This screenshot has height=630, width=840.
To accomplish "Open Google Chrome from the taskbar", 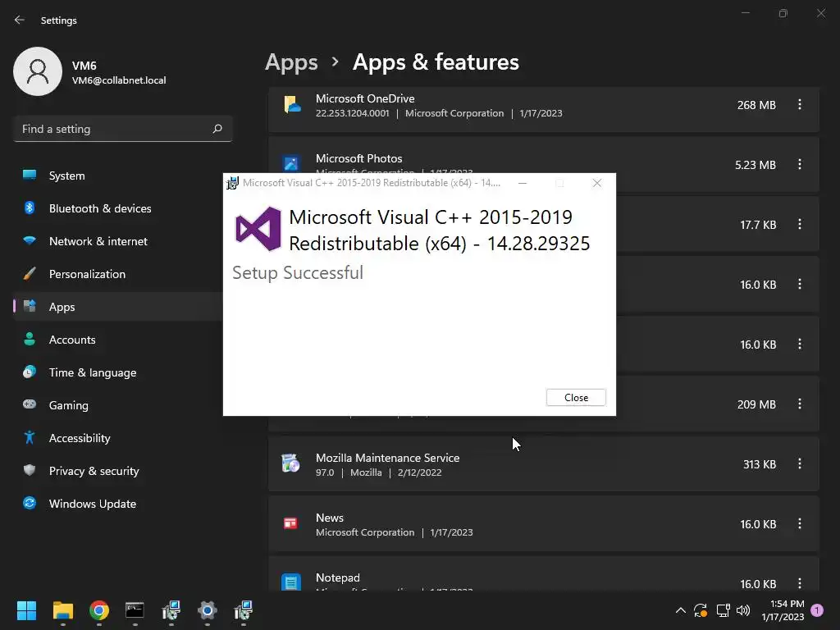I will pos(99,610).
